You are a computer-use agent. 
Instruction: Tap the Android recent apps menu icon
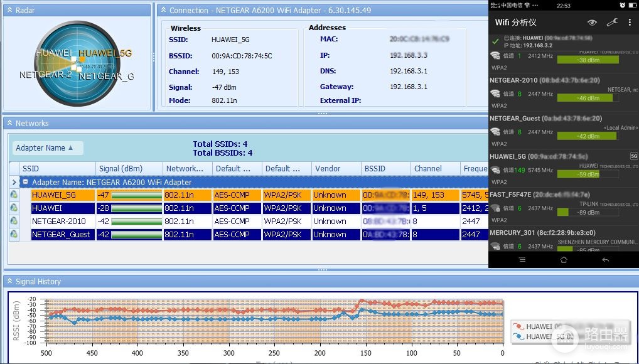522,260
